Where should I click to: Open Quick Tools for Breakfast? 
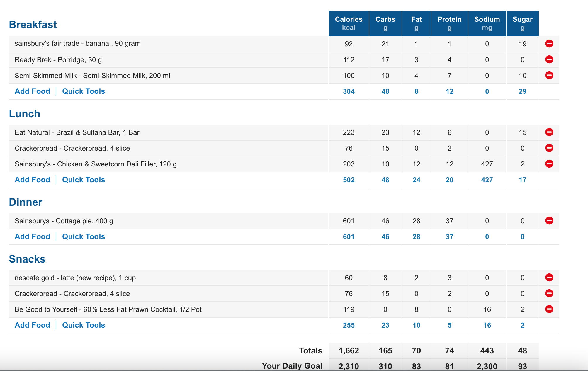point(84,91)
